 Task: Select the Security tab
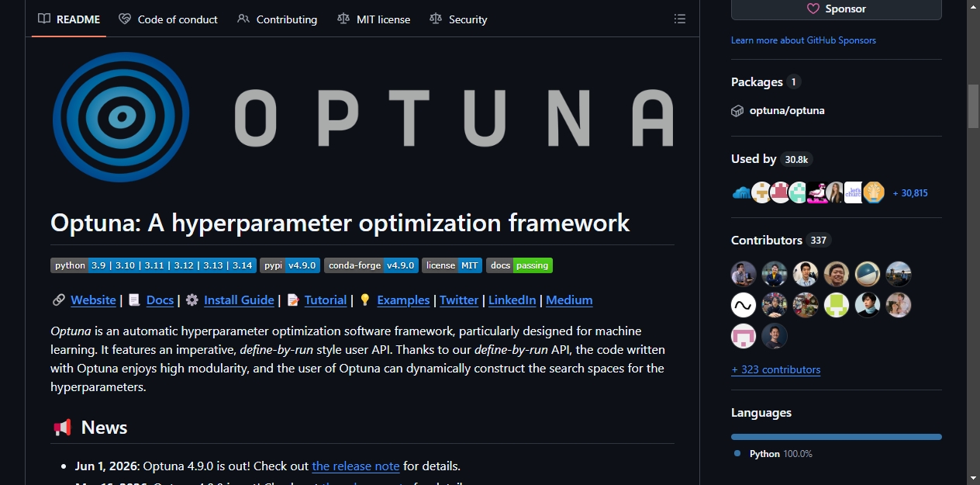pyautogui.click(x=458, y=19)
